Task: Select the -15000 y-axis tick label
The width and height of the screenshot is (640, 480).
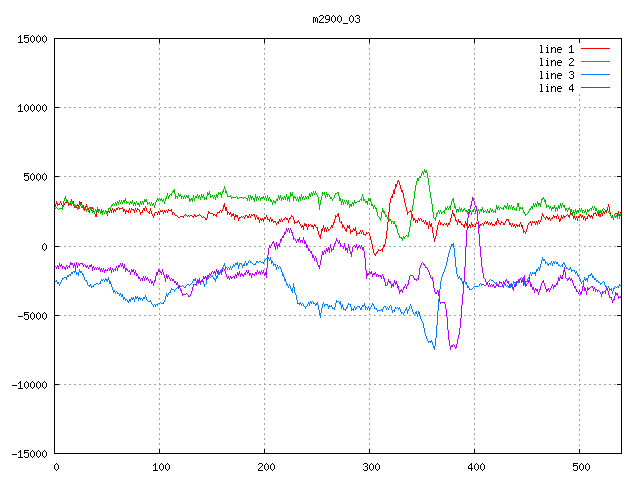Action: (28, 454)
